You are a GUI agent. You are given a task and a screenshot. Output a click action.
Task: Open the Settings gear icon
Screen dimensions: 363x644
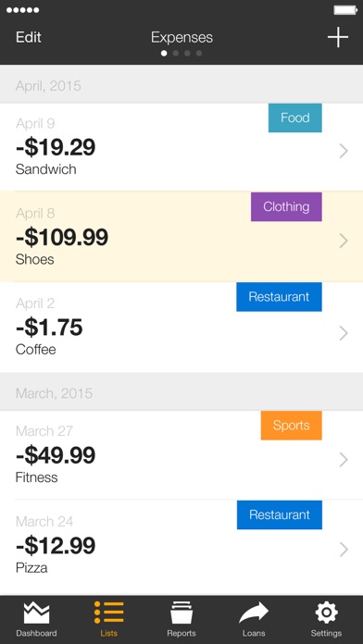326,613
